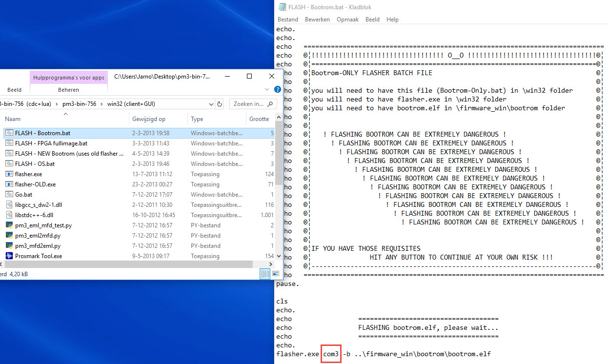Viewport: 608px width, 364px height.
Task: Click the Bootrom-ONLY FLASHER BATCH FILE line
Action: coord(372,73)
